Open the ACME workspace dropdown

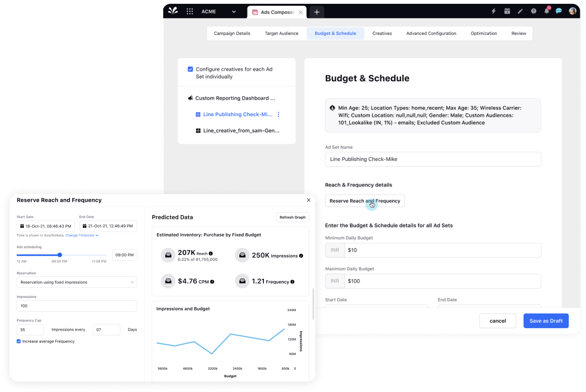click(233, 11)
